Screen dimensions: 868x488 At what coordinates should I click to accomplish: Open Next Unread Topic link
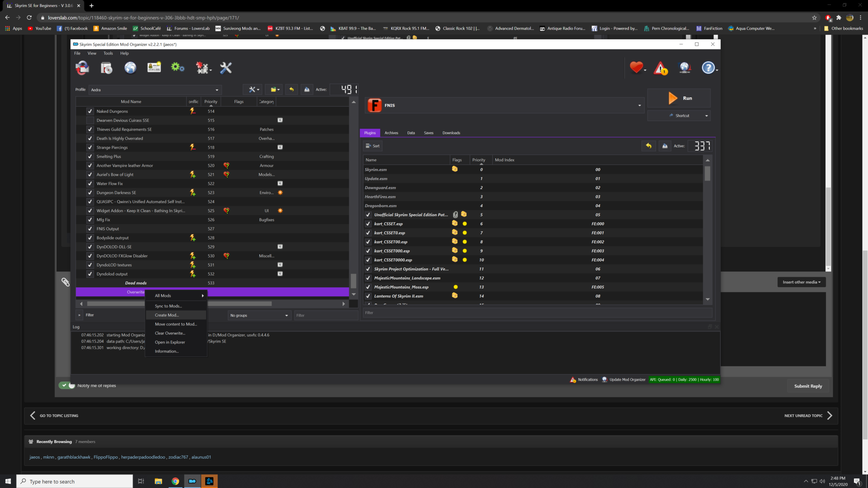pyautogui.click(x=808, y=416)
